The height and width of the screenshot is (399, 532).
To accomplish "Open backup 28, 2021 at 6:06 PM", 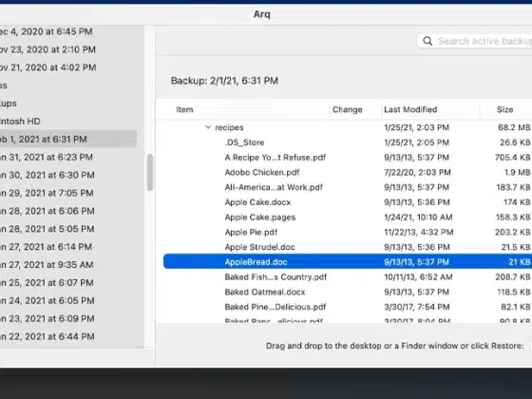I will coord(47,211).
